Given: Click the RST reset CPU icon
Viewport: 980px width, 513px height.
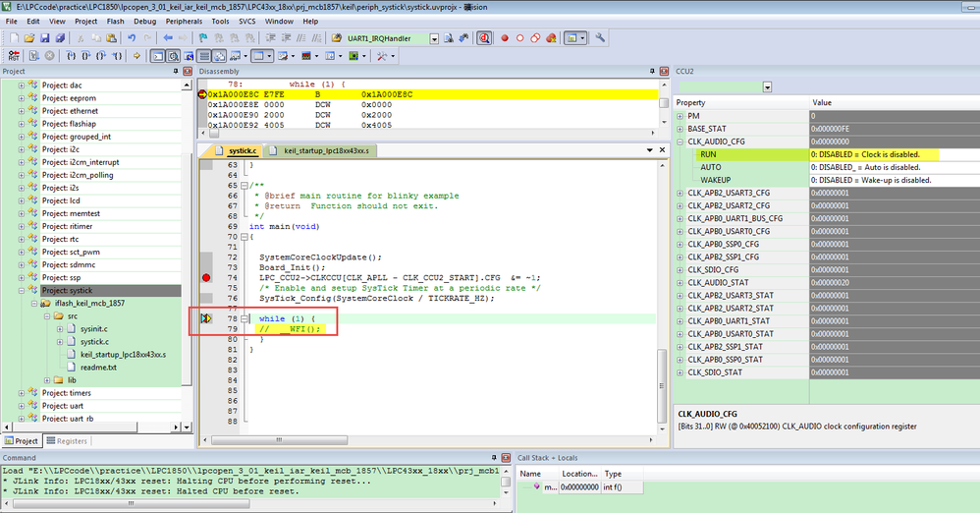Looking at the screenshot, I should tap(14, 56).
